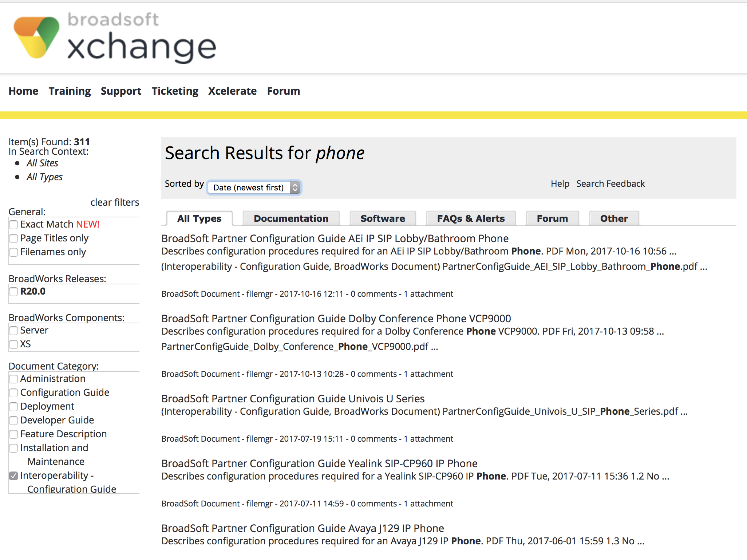Open the Home menu item

pyautogui.click(x=23, y=91)
